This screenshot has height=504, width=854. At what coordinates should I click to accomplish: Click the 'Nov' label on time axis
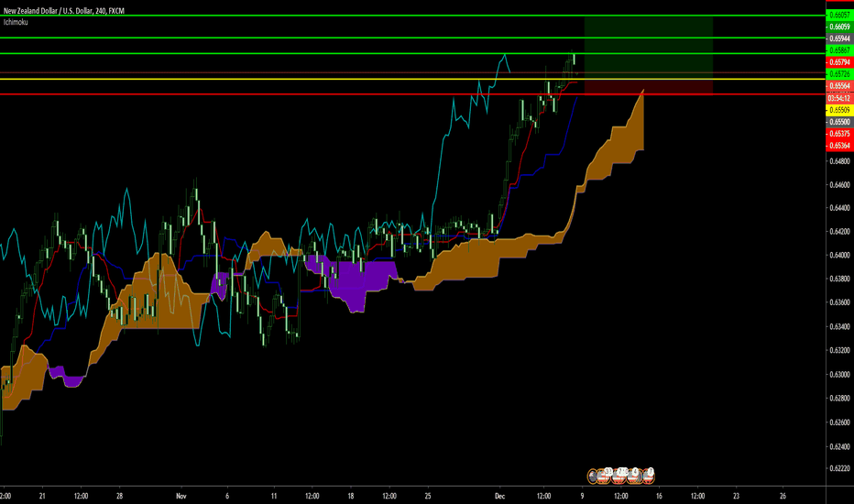tap(181, 496)
